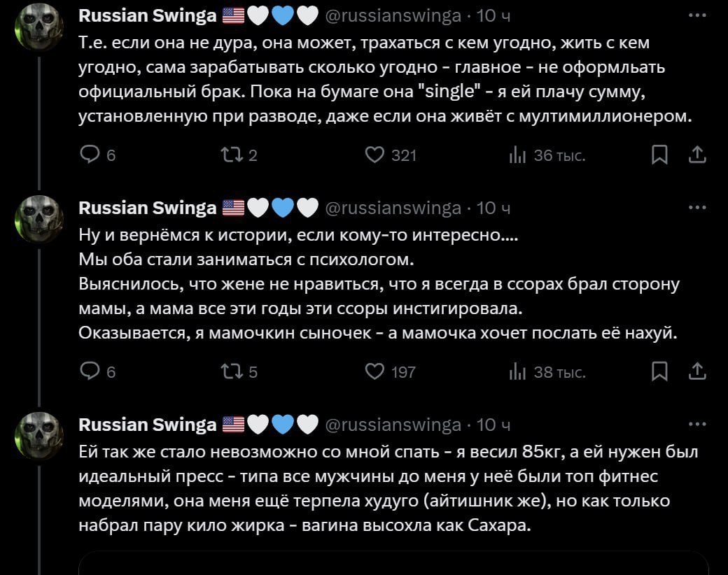Reply to the first tweet with 6 replies
The width and height of the screenshot is (728, 575).
tap(90, 155)
